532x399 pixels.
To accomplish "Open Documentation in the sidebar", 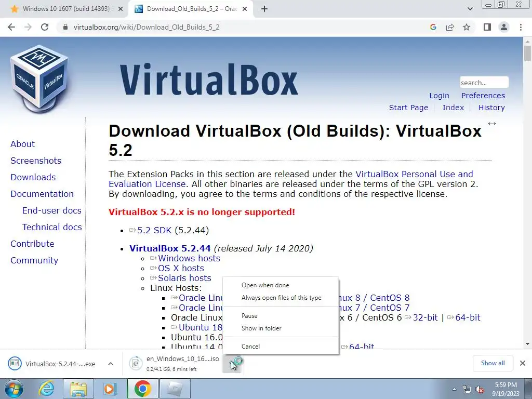I will click(x=42, y=194).
